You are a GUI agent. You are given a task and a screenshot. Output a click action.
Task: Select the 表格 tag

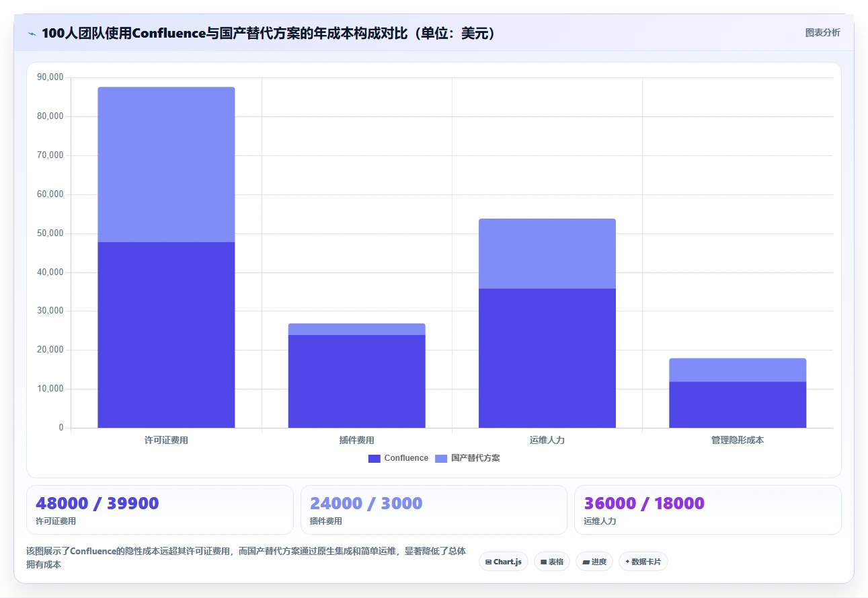tap(552, 562)
